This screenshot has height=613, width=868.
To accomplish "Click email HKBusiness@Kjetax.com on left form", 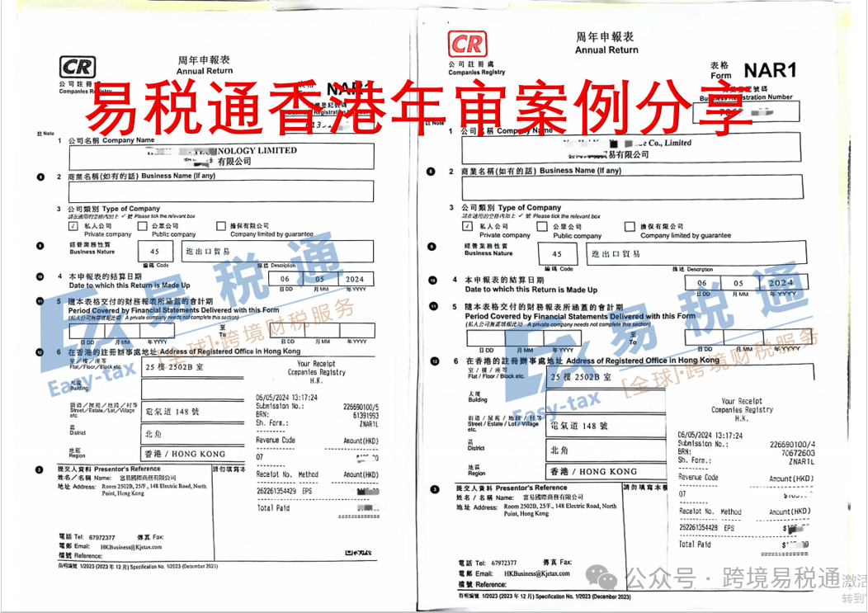I will point(130,546).
